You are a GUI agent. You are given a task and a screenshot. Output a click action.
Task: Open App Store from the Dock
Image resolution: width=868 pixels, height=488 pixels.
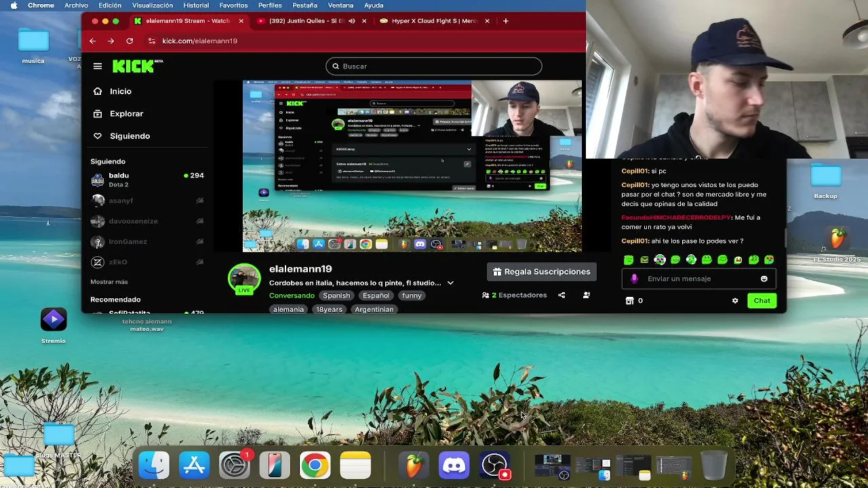click(x=195, y=466)
